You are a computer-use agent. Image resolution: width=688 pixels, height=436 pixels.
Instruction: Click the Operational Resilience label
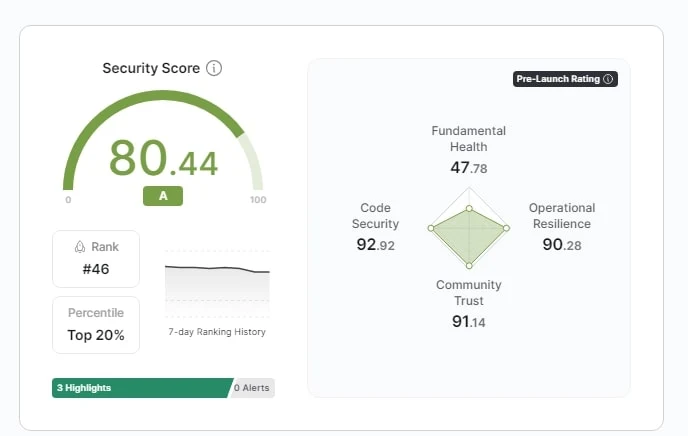[562, 215]
